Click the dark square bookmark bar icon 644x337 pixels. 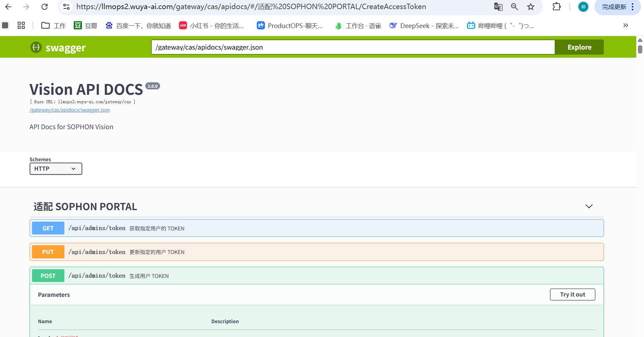5,25
